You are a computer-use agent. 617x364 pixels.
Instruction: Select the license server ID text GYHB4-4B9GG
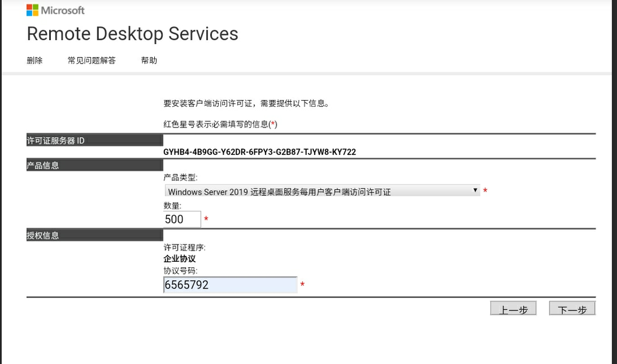260,152
